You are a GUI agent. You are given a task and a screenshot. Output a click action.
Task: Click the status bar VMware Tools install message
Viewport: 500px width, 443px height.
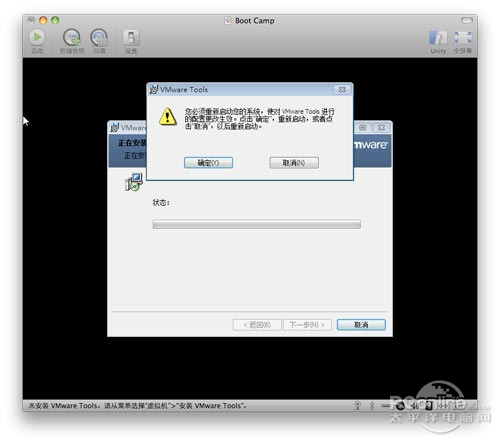click(137, 406)
